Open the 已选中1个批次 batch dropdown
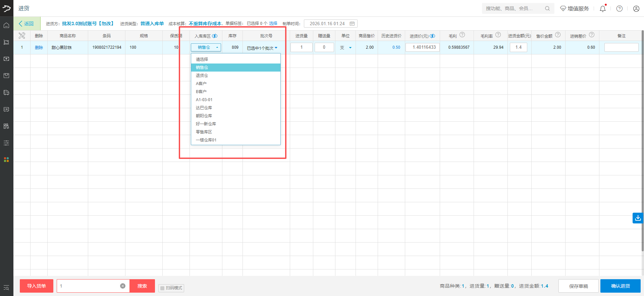Viewport: 644px width, 296px height. tap(262, 48)
